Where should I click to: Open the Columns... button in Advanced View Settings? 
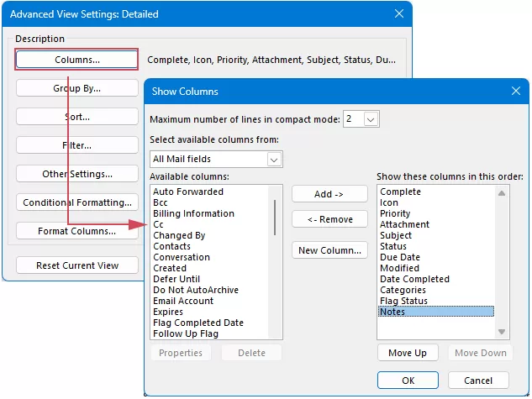[x=76, y=60]
